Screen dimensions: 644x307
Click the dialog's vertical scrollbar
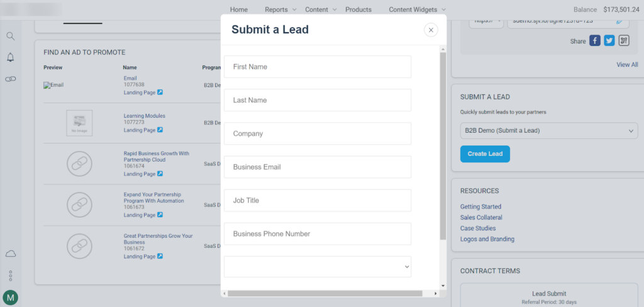click(443, 145)
